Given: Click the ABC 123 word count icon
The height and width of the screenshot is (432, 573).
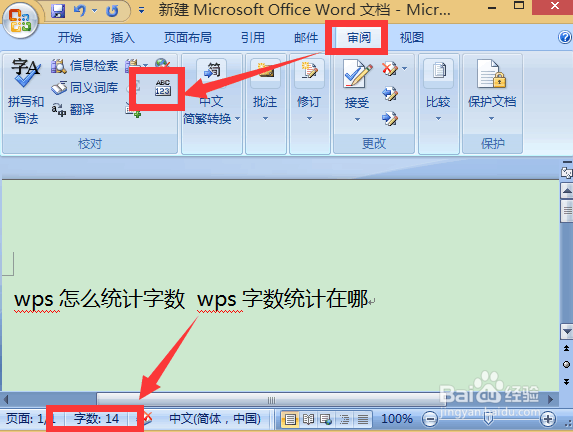Looking at the screenshot, I should pyautogui.click(x=163, y=88).
